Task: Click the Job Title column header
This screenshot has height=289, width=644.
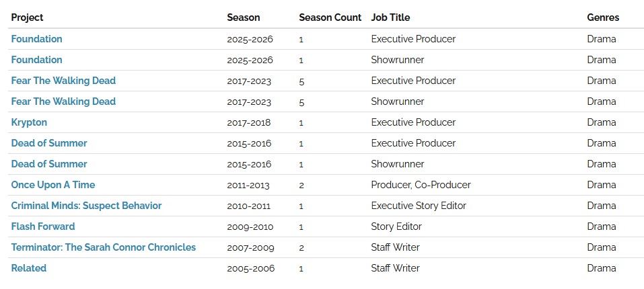Action: (x=390, y=17)
